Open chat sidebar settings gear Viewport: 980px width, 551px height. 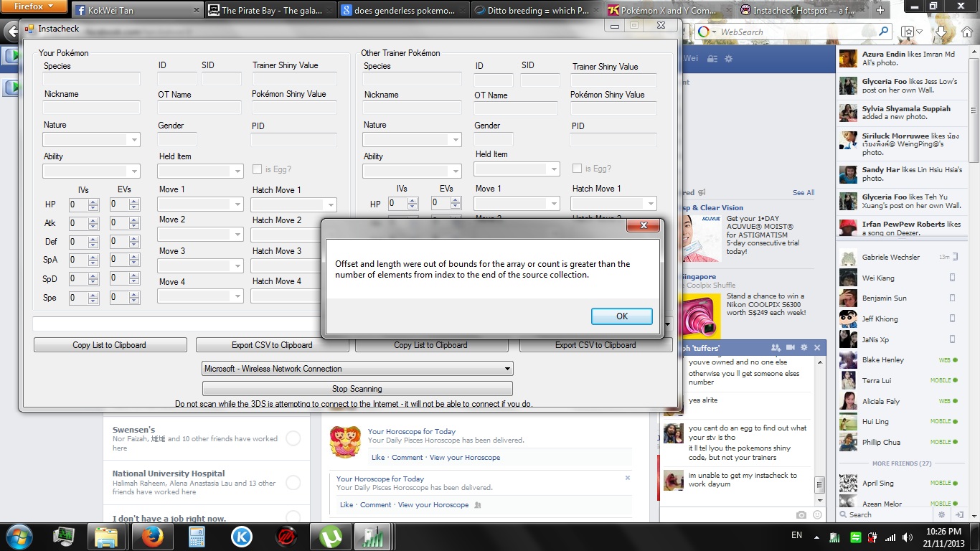(942, 514)
